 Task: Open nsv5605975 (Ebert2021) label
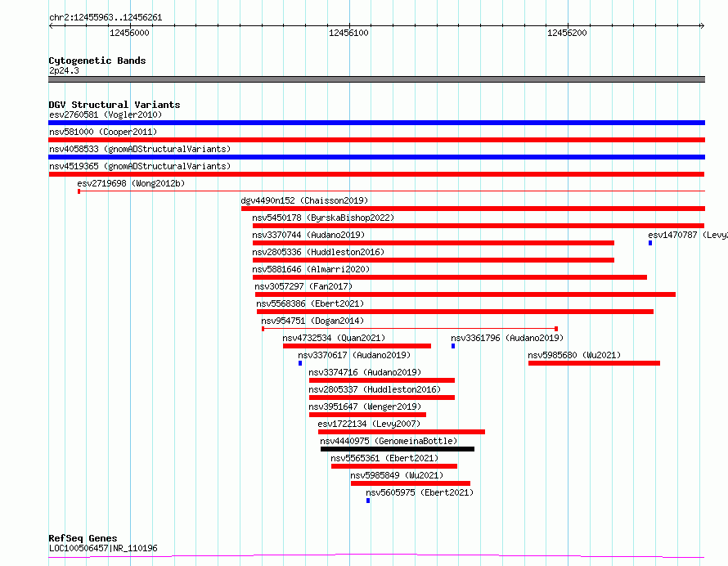(420, 492)
